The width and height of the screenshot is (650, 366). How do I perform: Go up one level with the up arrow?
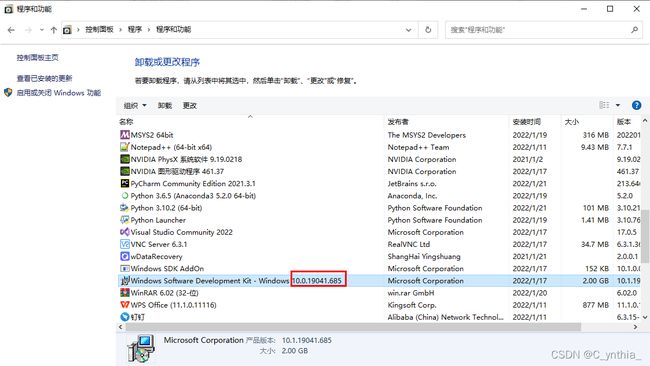[53, 30]
